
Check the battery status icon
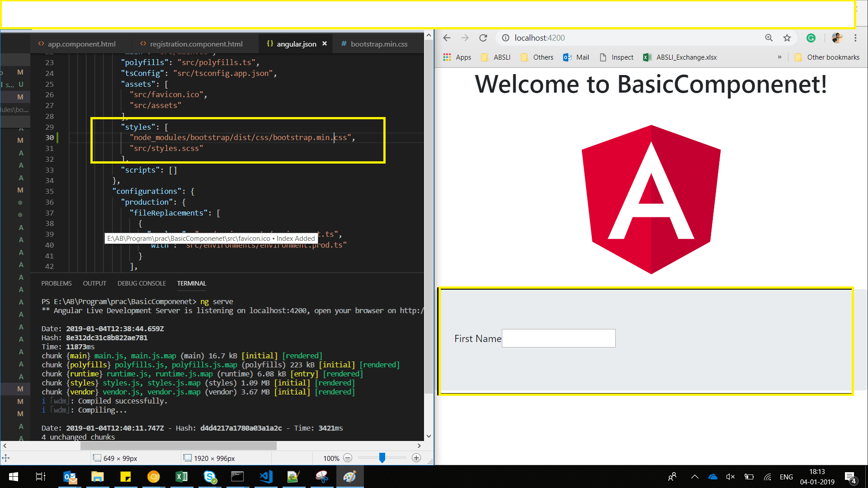[x=749, y=477]
